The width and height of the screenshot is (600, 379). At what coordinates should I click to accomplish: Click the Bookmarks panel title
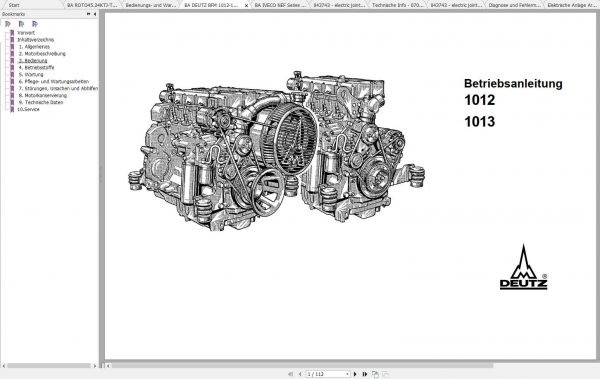pyautogui.click(x=14, y=14)
